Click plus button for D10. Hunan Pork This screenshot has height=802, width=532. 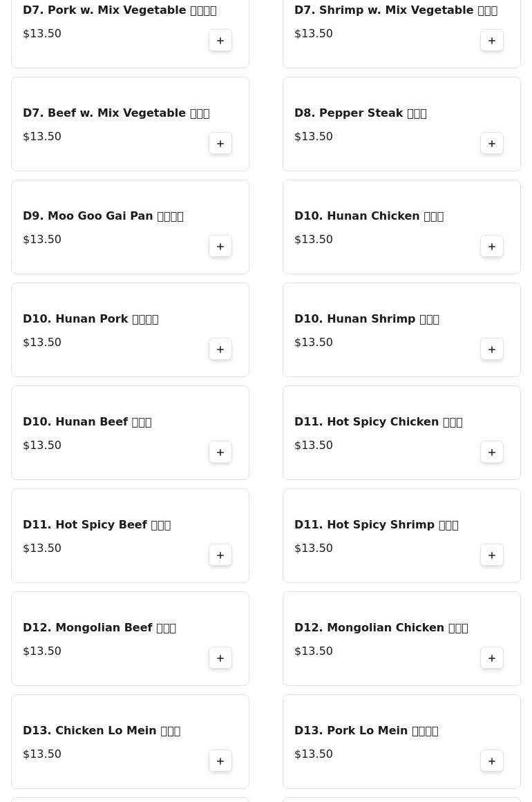click(220, 349)
